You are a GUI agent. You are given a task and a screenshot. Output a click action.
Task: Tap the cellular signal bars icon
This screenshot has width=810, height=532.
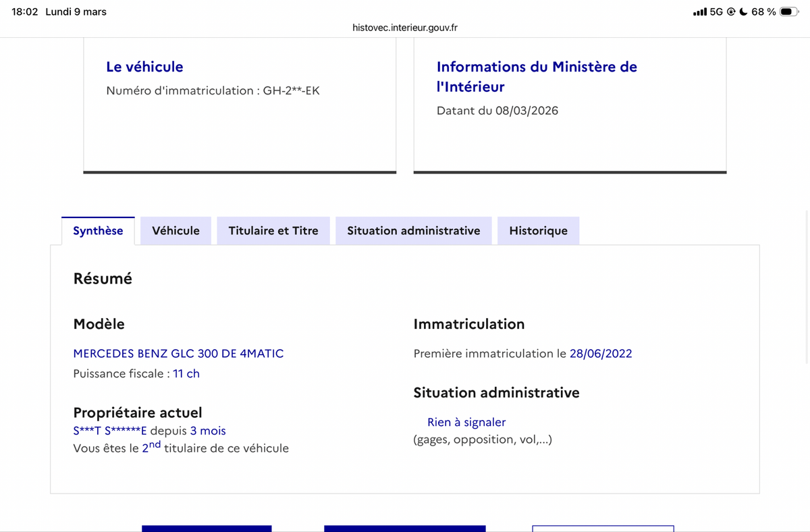click(x=700, y=11)
